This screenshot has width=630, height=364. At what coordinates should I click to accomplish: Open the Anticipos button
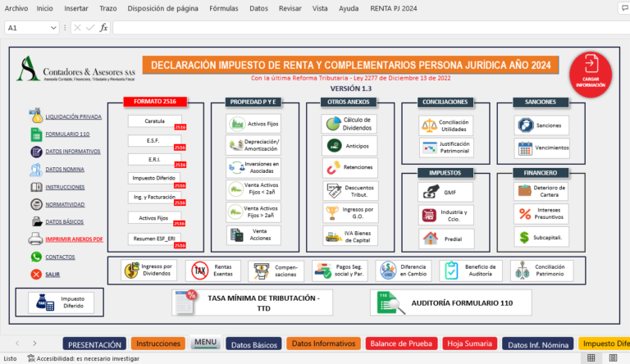pos(349,146)
